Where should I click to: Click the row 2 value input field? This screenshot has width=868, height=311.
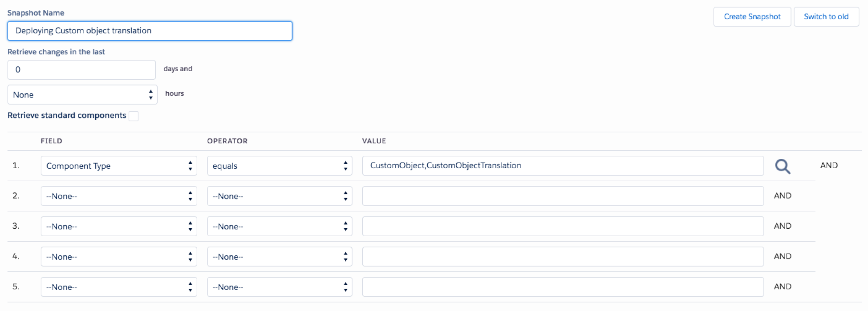tap(563, 196)
